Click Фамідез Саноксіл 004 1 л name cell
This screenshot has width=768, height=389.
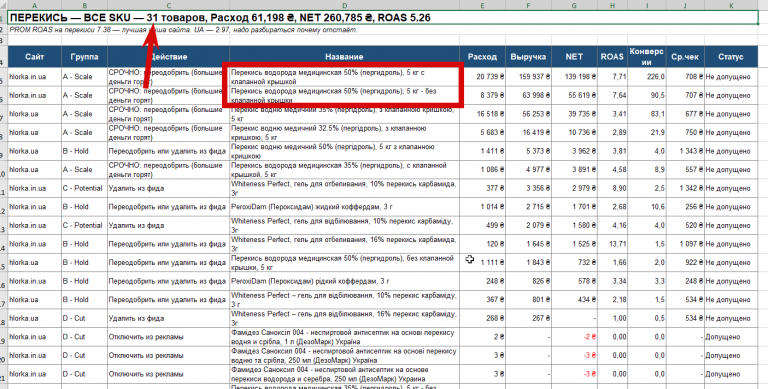[x=344, y=337]
